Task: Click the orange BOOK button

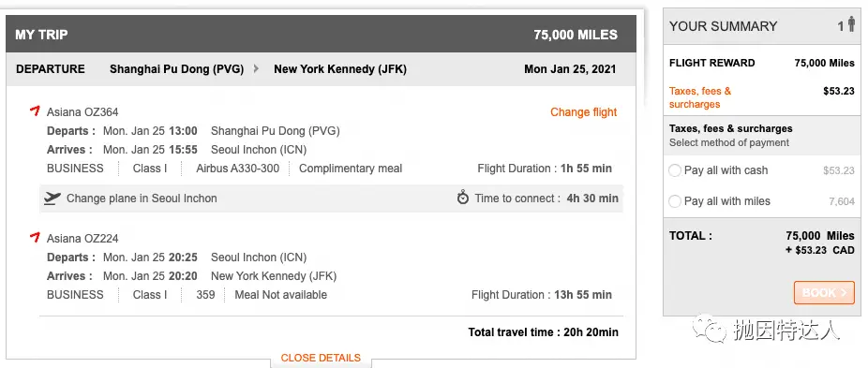Action: [824, 293]
